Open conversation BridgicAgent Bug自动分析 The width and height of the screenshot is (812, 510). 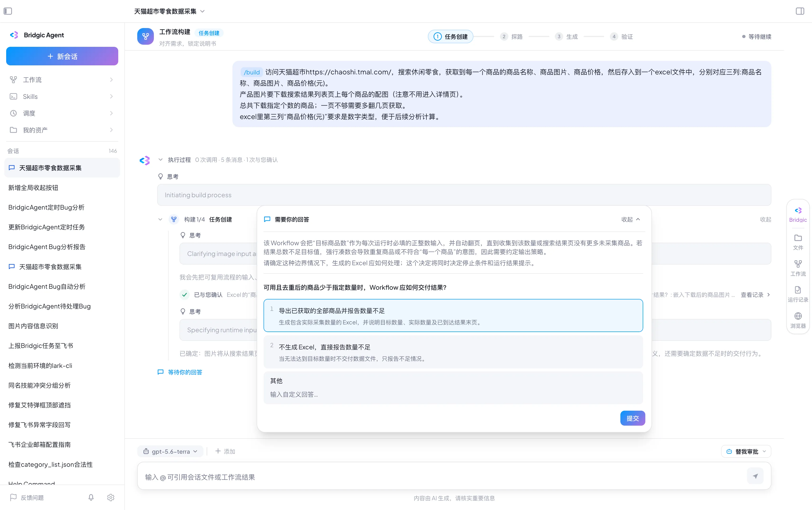click(x=62, y=286)
